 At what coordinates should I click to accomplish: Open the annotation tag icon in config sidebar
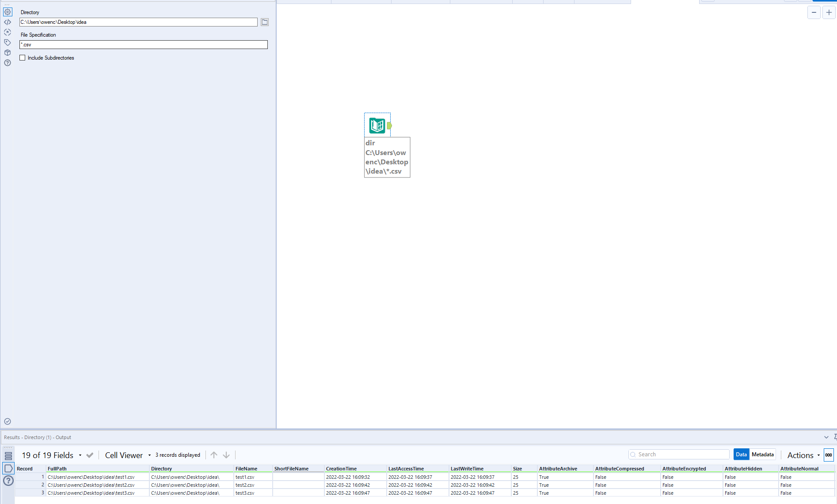point(7,42)
